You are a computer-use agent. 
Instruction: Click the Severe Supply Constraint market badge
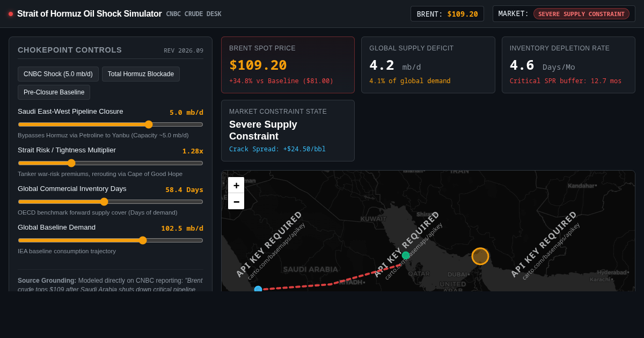(581, 14)
